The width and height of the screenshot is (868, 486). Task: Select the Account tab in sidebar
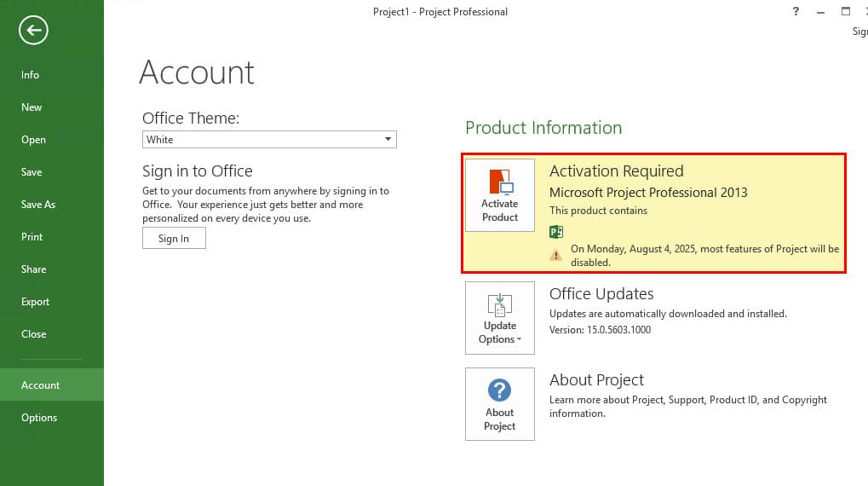click(x=52, y=385)
